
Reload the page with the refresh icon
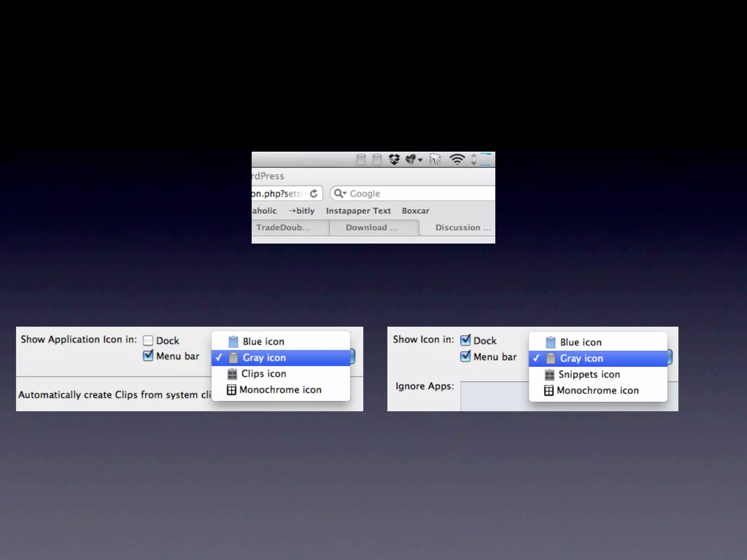click(x=314, y=194)
